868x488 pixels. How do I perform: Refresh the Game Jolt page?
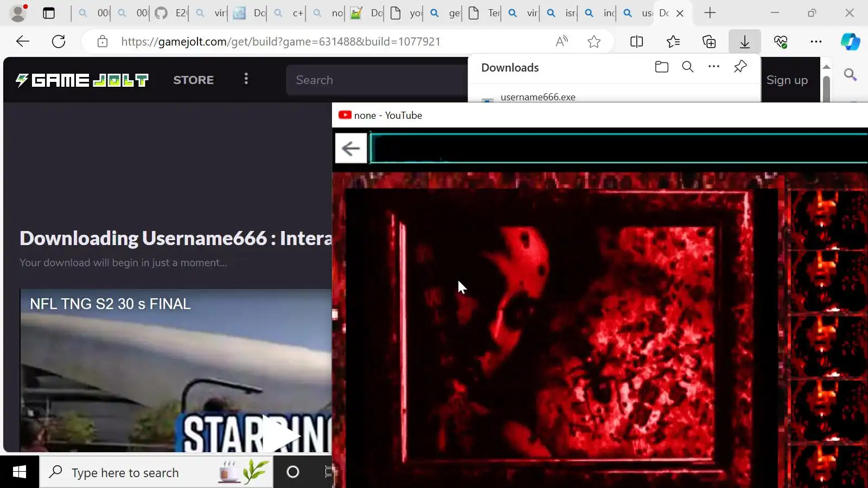[x=59, y=41]
